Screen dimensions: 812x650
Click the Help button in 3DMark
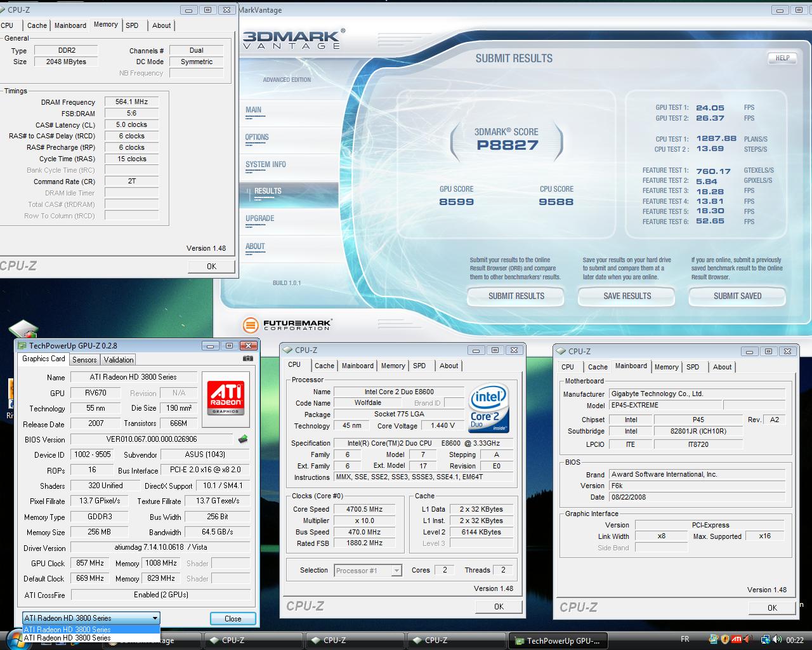[x=782, y=58]
